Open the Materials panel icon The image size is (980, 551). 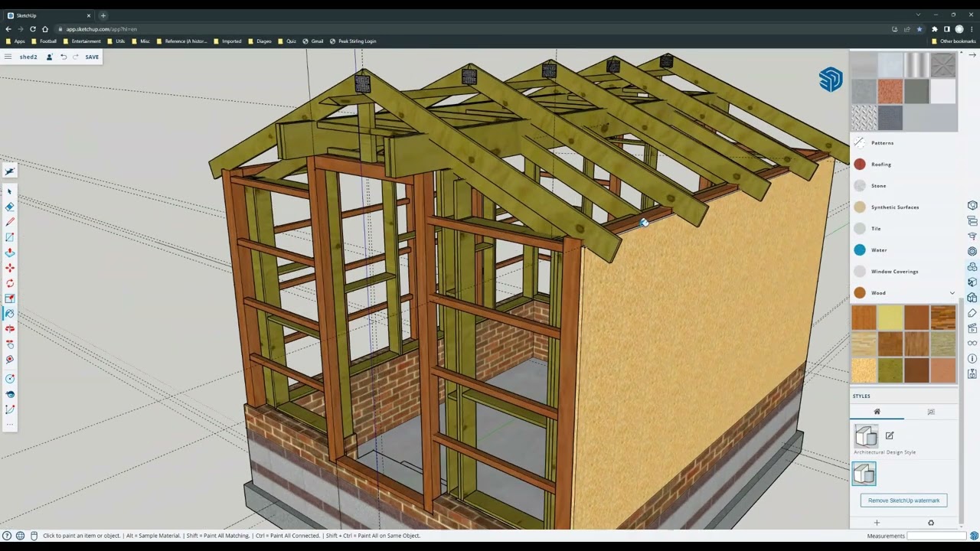(972, 282)
